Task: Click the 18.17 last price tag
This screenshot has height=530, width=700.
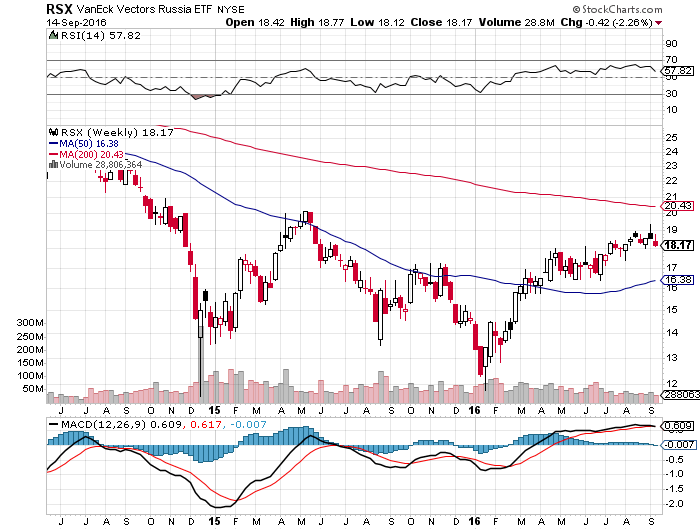Action: pos(678,245)
